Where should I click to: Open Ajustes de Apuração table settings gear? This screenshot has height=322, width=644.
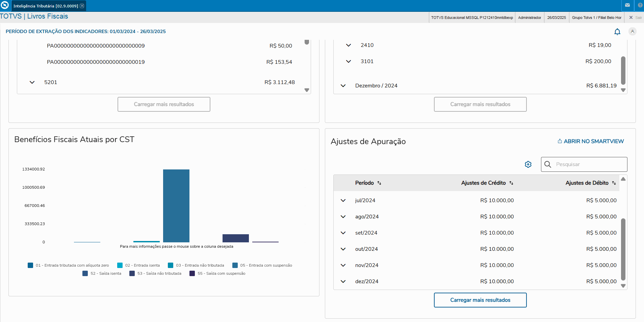coord(528,164)
